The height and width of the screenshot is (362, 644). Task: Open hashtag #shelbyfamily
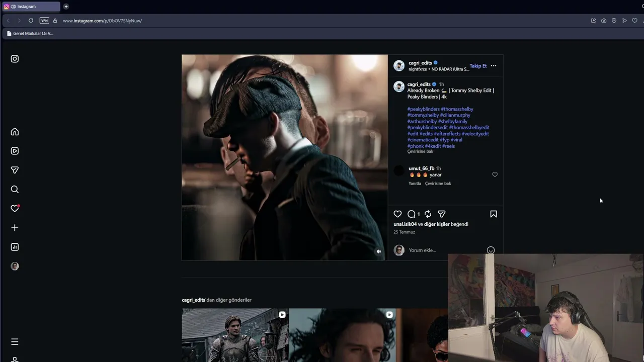(453, 122)
